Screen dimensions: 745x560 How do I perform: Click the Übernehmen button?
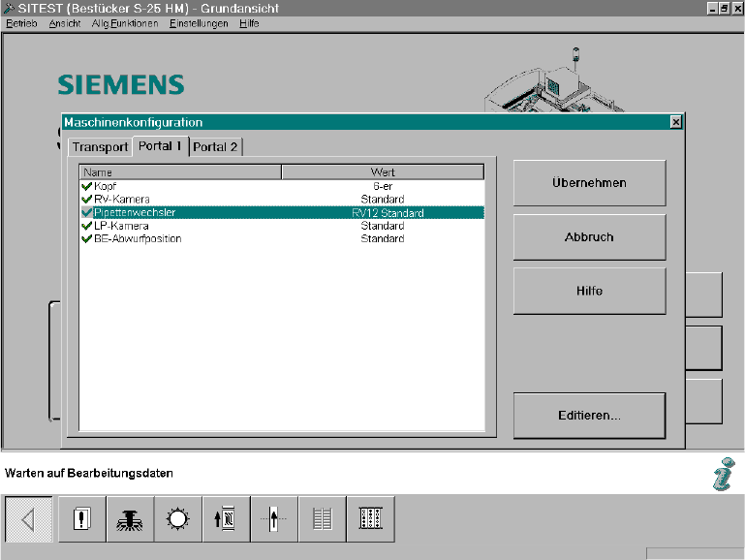(x=589, y=183)
